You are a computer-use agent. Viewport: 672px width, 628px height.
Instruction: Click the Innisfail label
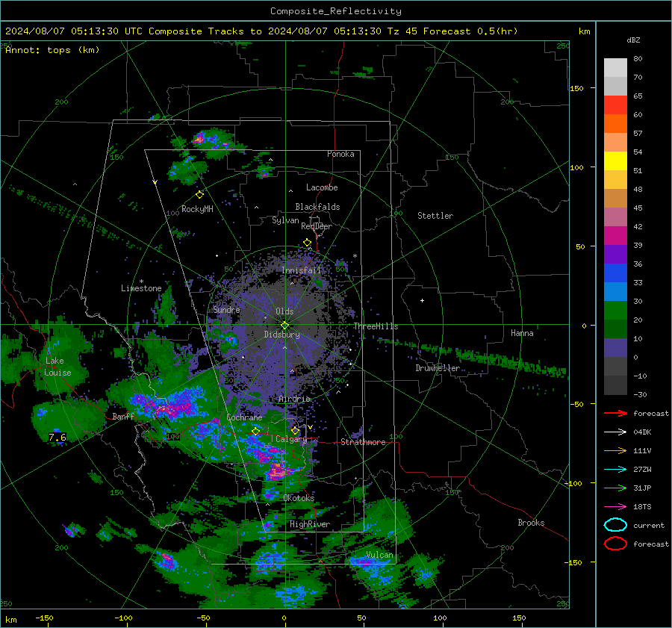coord(302,270)
